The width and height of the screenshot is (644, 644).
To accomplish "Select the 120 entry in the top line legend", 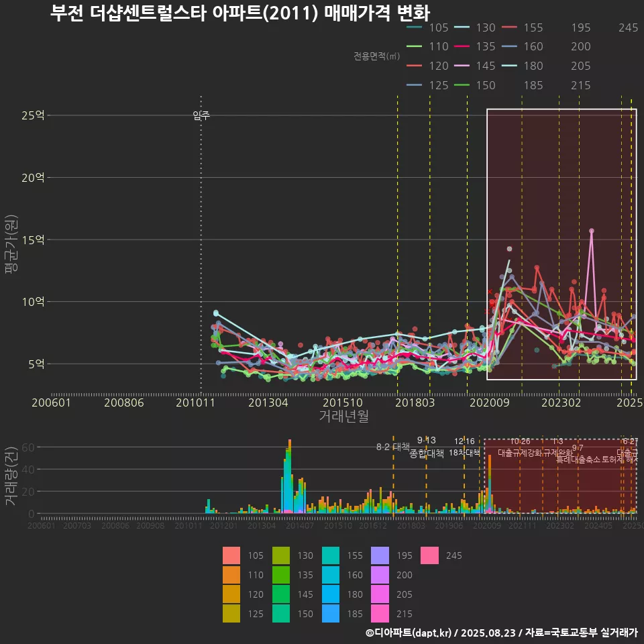I will [x=427, y=66].
